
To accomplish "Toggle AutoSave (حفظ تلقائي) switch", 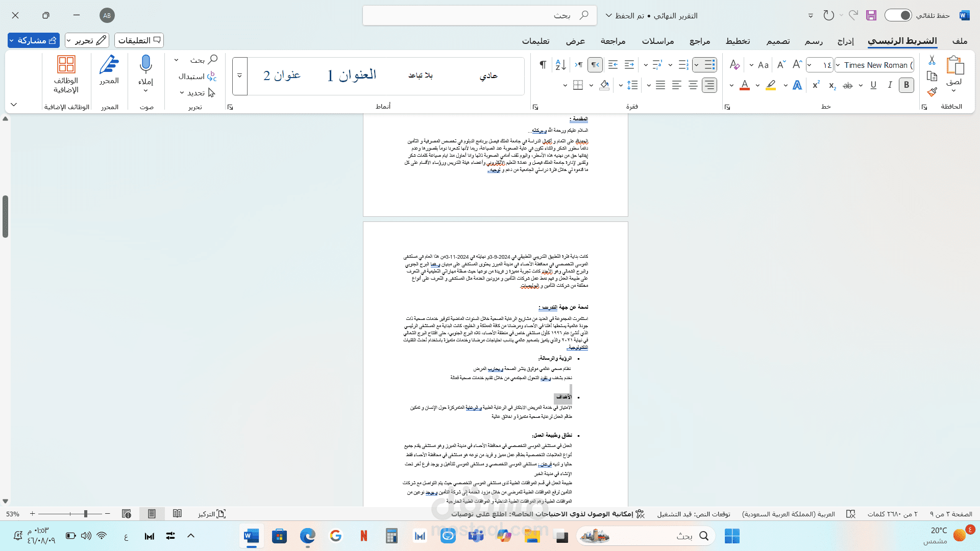I will [x=898, y=15].
